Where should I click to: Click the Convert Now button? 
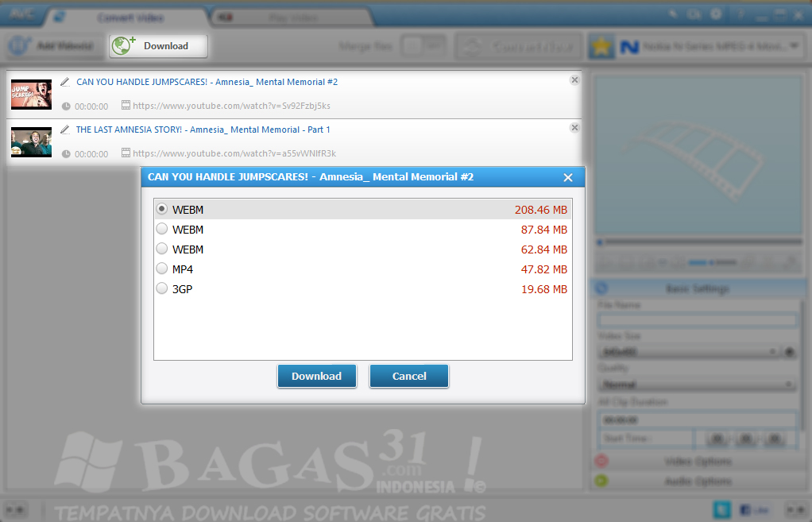tap(518, 47)
